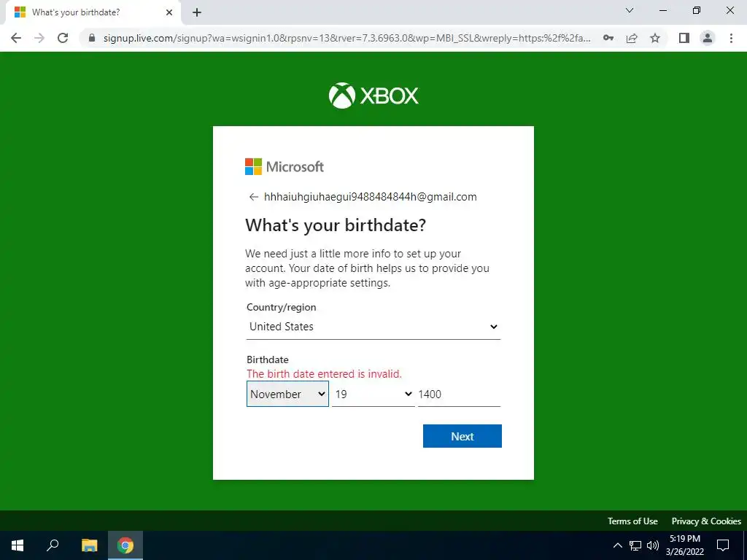
Task: Open the network tray icon
Action: coord(635,545)
